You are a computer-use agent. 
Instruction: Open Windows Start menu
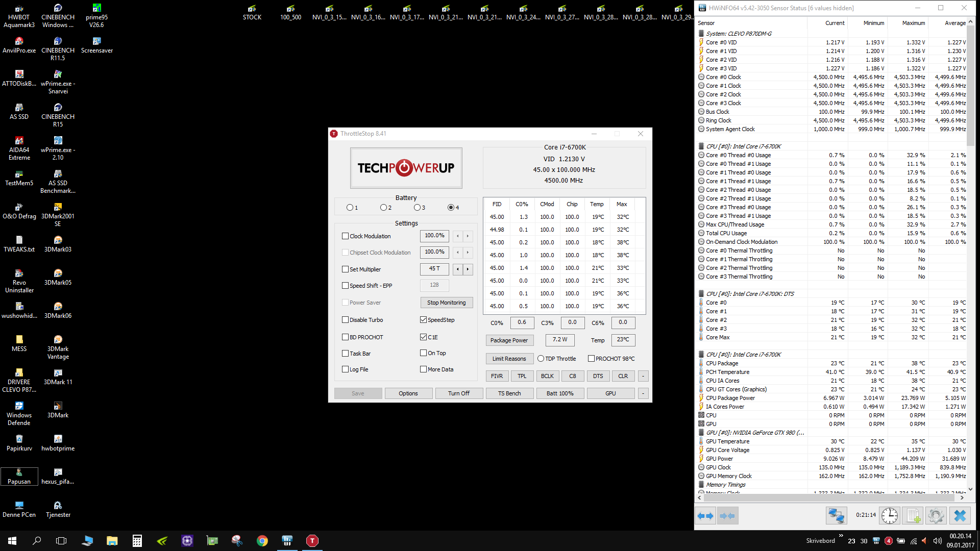(12, 541)
